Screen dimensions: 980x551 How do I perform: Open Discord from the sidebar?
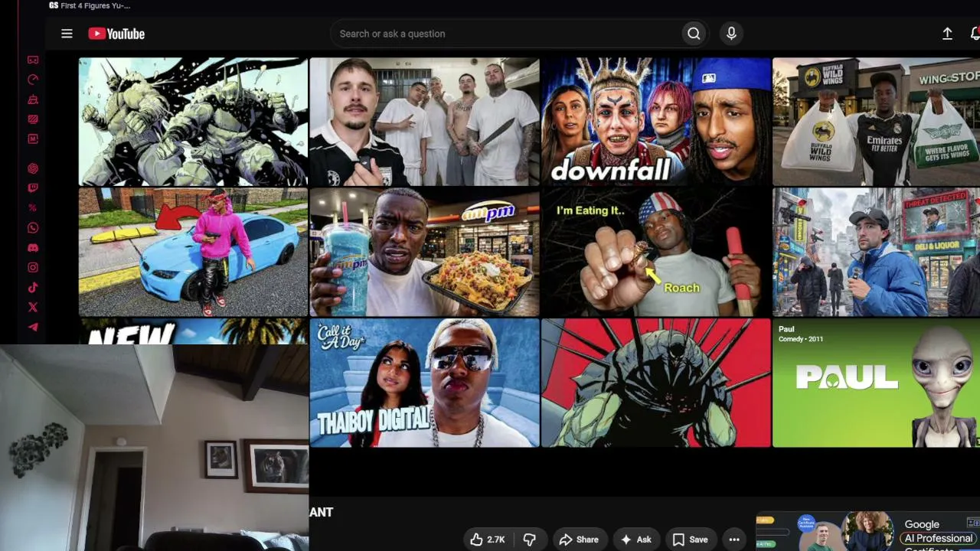click(x=33, y=248)
